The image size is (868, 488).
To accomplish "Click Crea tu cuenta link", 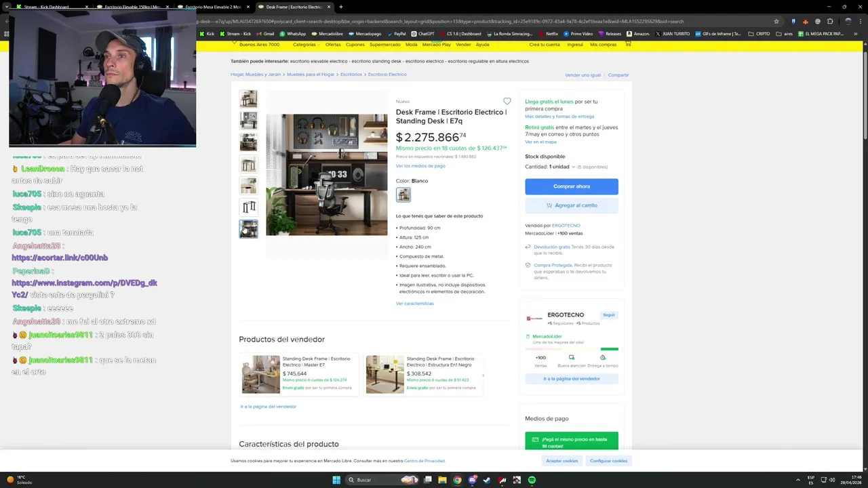I will pyautogui.click(x=545, y=45).
